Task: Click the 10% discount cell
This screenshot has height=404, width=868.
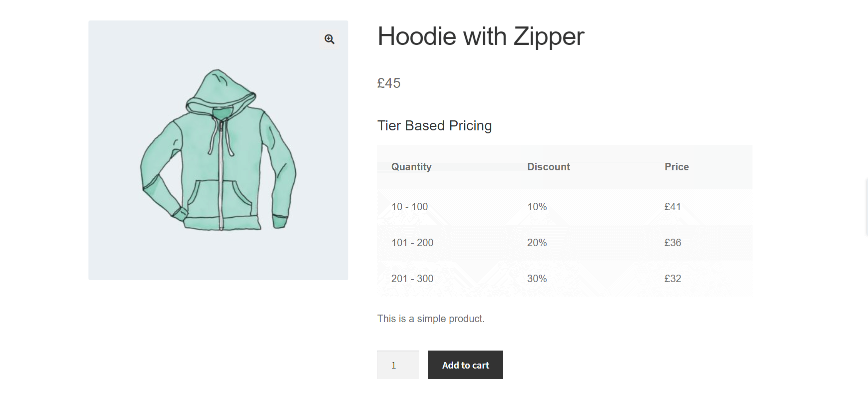Action: pyautogui.click(x=537, y=207)
